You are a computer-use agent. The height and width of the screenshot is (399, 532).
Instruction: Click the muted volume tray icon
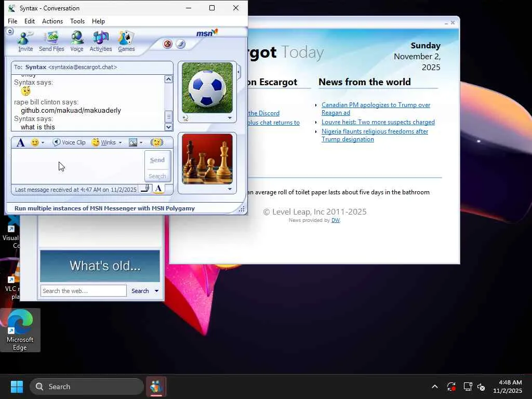pyautogui.click(x=481, y=387)
